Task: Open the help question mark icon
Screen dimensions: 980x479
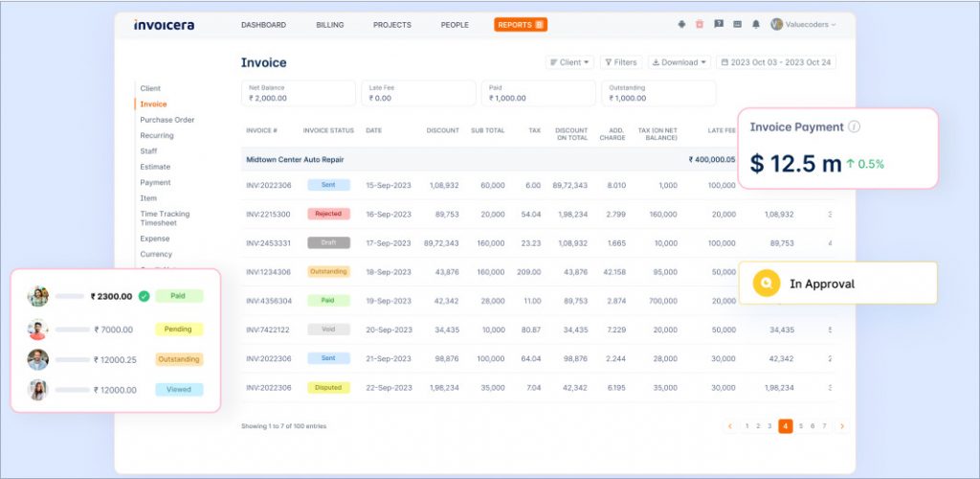Action: pos(719,24)
